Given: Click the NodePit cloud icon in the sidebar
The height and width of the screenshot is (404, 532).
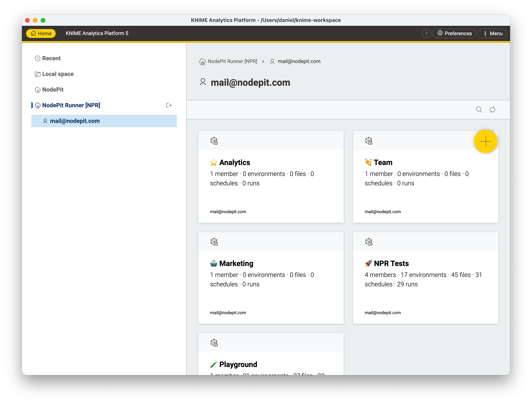Looking at the screenshot, I should point(38,89).
